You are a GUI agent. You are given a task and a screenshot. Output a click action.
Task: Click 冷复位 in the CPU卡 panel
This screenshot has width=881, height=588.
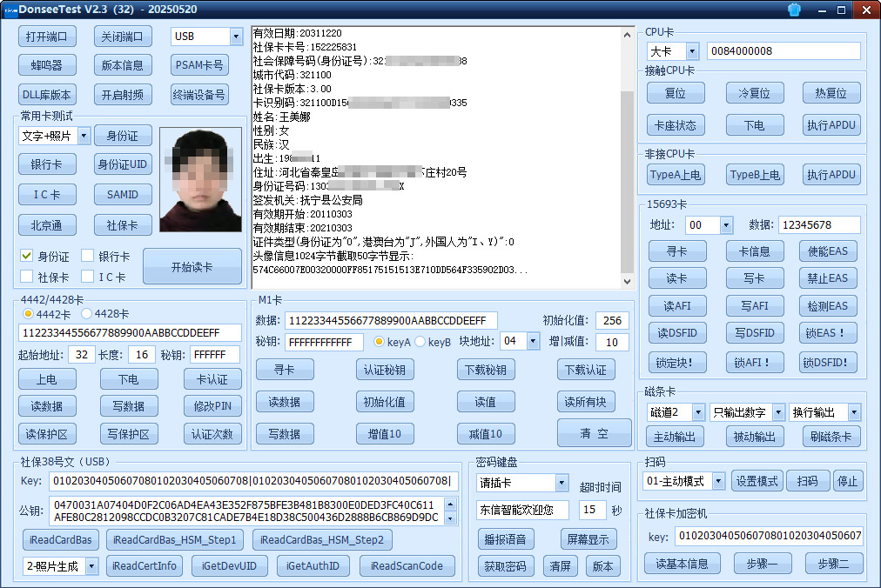(754, 93)
